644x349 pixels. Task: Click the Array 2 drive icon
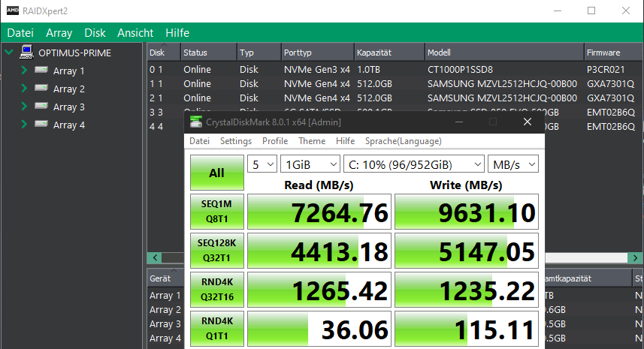[x=41, y=88]
